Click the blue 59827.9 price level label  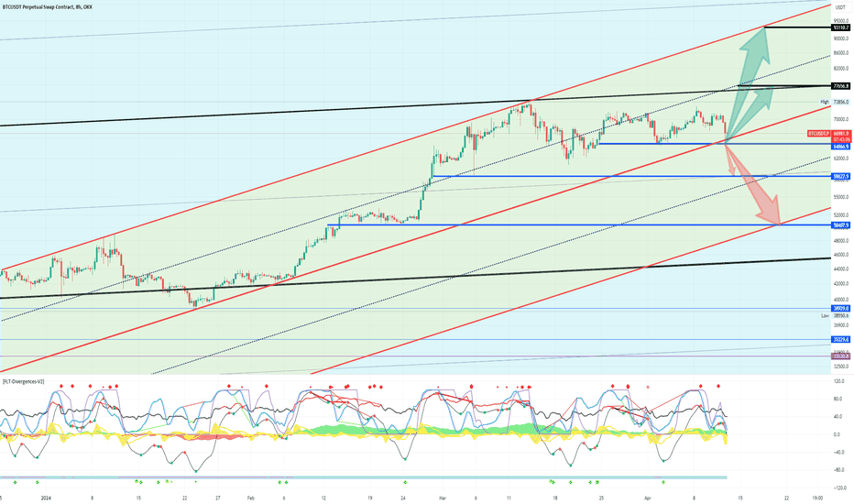tap(841, 177)
